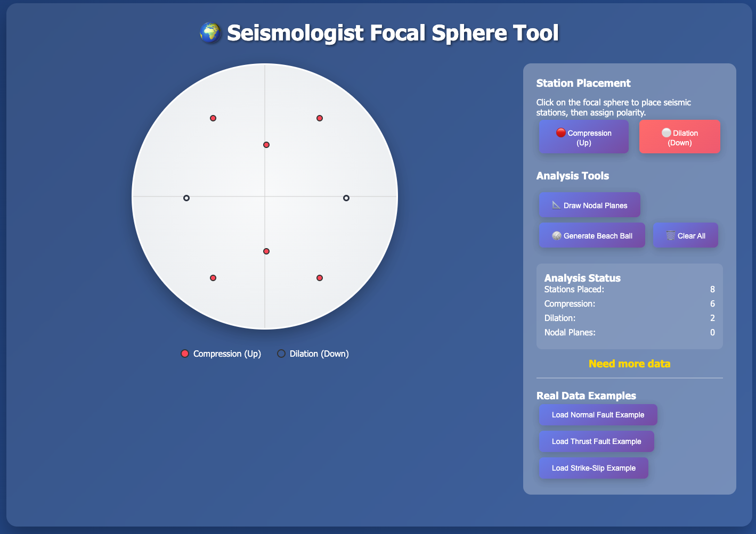Image resolution: width=756 pixels, height=534 pixels.
Task: Click the globe icon in the title
Action: click(x=210, y=33)
